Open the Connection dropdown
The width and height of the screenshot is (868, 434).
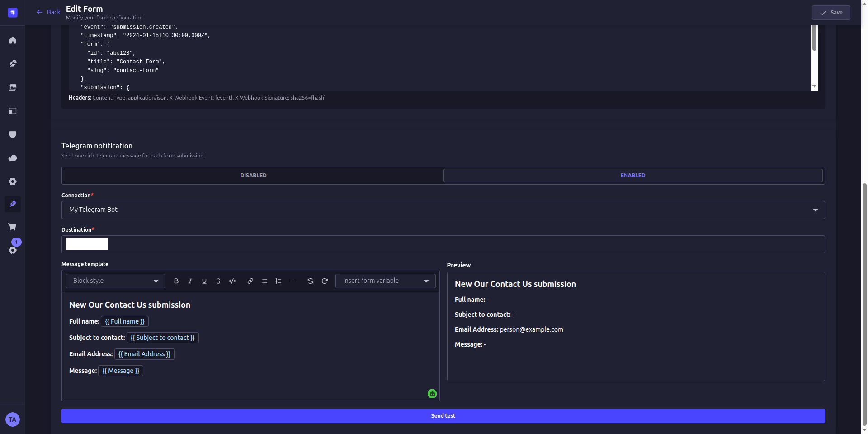(x=443, y=210)
